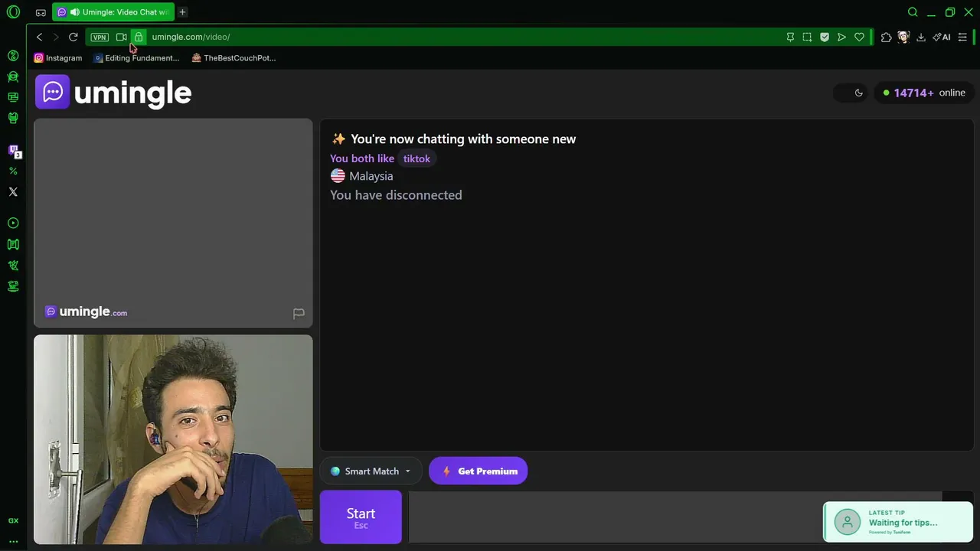The height and width of the screenshot is (551, 980).
Task: Start a new chat with Start button
Action: tap(361, 517)
